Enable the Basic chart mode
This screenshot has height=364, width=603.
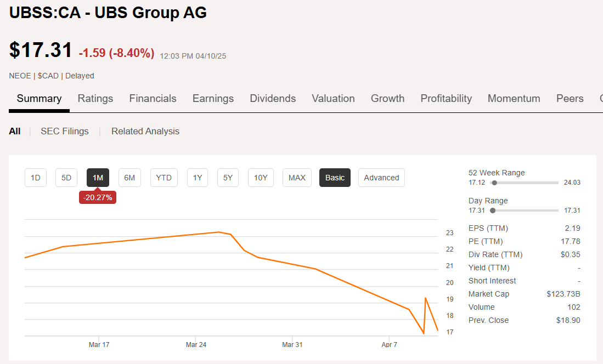335,177
